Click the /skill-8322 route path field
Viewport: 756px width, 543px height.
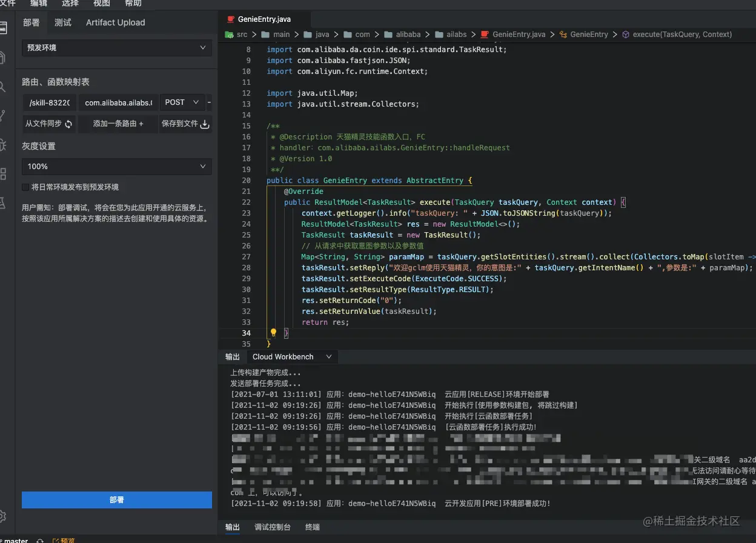pos(49,102)
